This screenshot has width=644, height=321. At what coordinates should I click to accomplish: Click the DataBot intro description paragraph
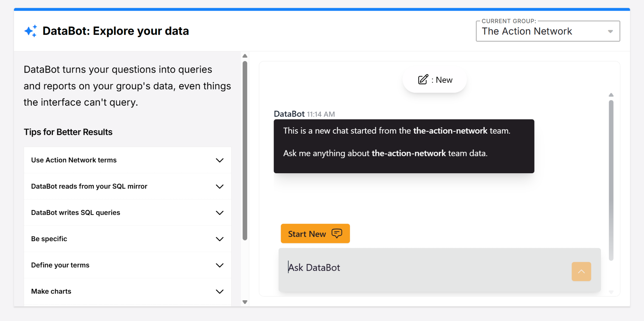click(127, 86)
